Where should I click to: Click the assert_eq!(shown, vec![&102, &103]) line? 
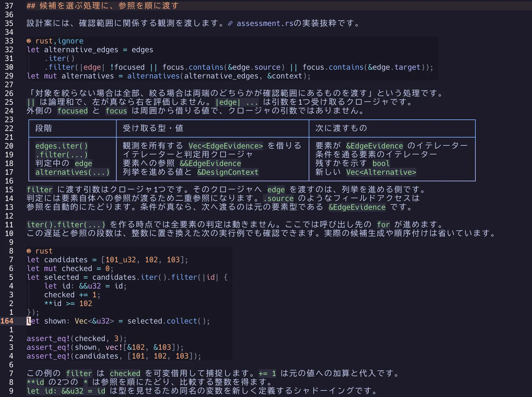(105, 347)
